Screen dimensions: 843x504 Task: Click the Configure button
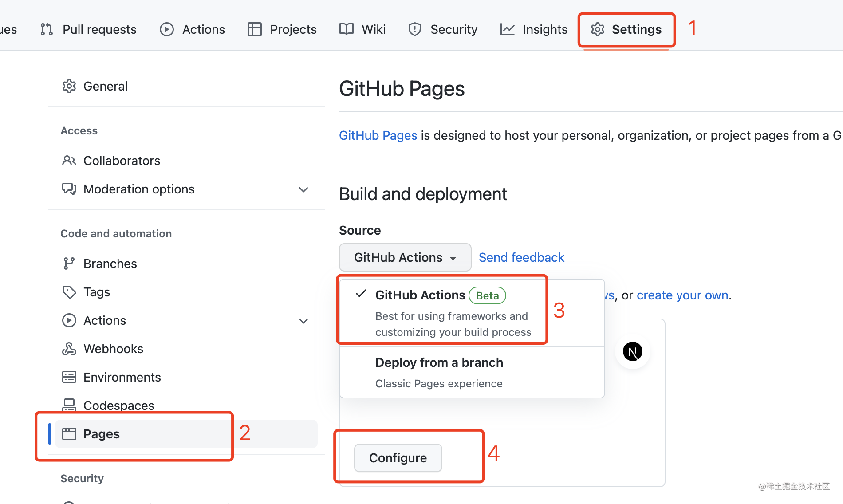398,458
